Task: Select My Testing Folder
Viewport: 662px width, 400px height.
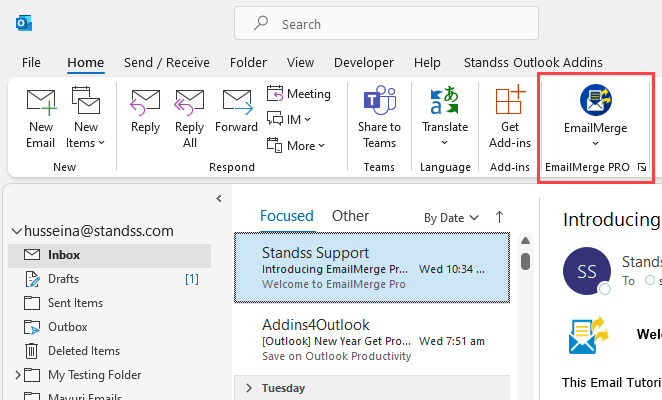Action: point(95,375)
